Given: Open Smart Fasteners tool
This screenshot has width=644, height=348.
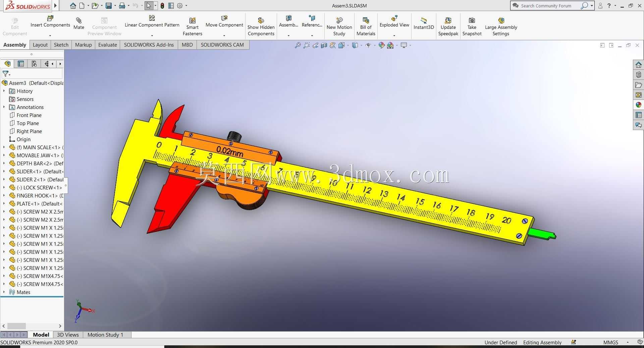Looking at the screenshot, I should (x=192, y=26).
